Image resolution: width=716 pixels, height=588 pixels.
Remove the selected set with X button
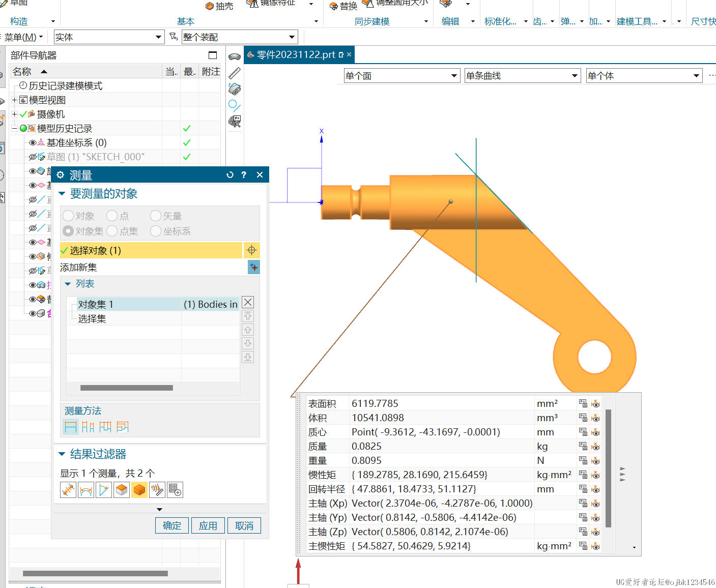pyautogui.click(x=248, y=302)
